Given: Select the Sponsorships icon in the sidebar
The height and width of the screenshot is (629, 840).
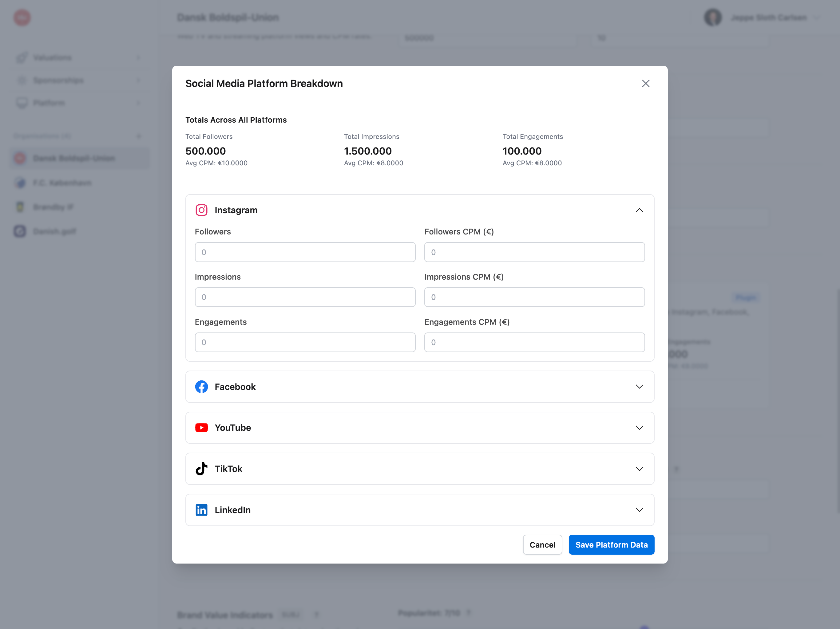Looking at the screenshot, I should [22, 80].
